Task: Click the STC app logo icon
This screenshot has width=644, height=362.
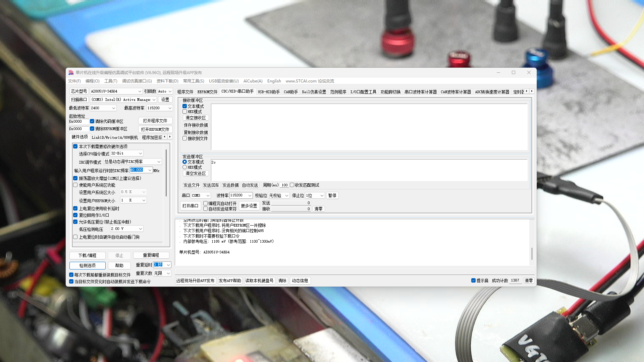Action: [71, 72]
